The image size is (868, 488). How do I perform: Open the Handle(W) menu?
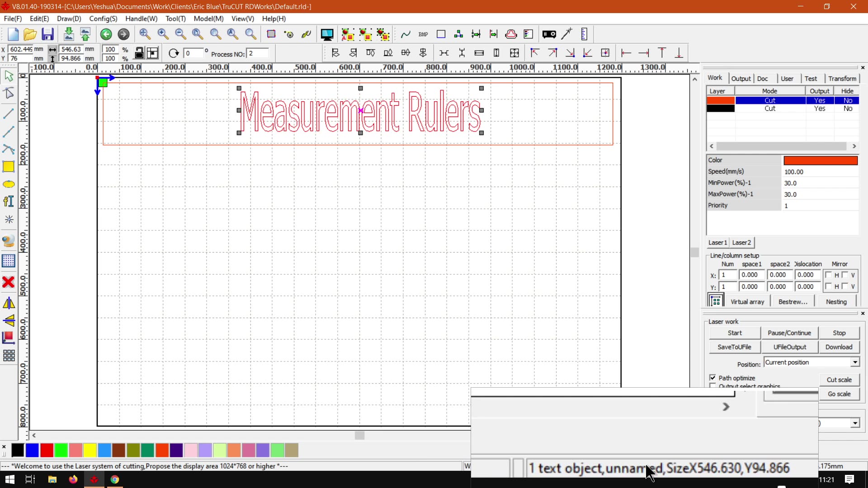(x=141, y=19)
